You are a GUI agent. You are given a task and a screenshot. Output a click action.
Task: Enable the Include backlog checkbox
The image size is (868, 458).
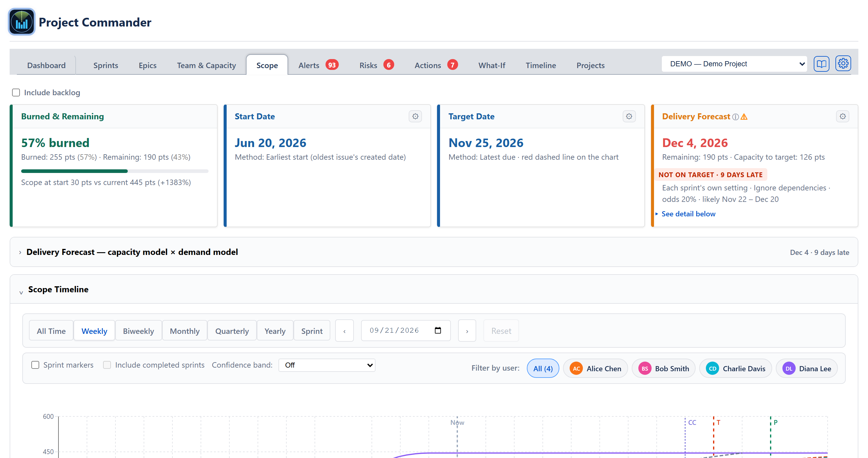[16, 93]
